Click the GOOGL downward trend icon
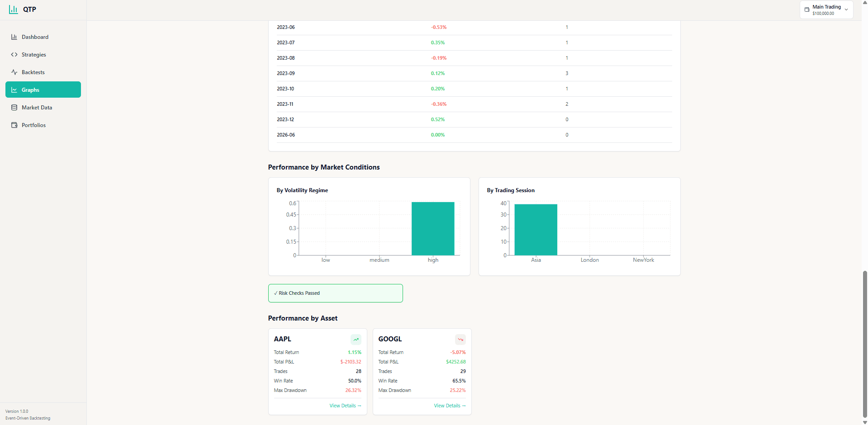The width and height of the screenshot is (868, 425). pyautogui.click(x=460, y=340)
